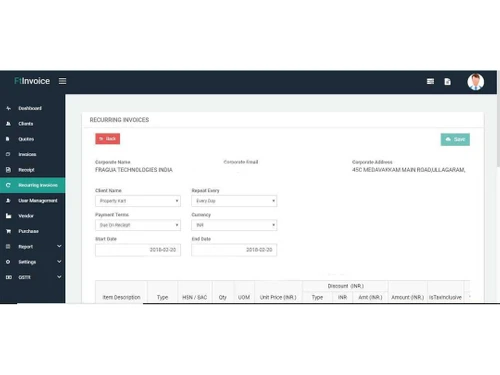Expand the Settings submenu chevron

[x=59, y=262]
